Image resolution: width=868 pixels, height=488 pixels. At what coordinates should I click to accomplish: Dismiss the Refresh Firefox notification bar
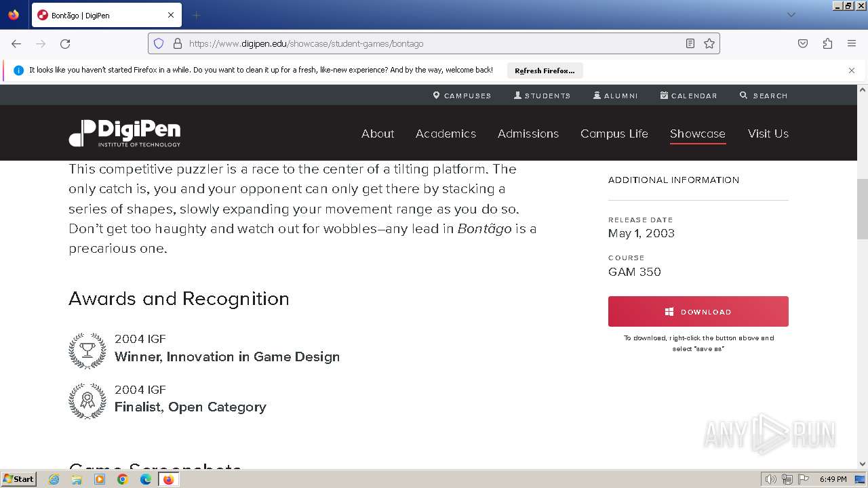[x=852, y=70]
